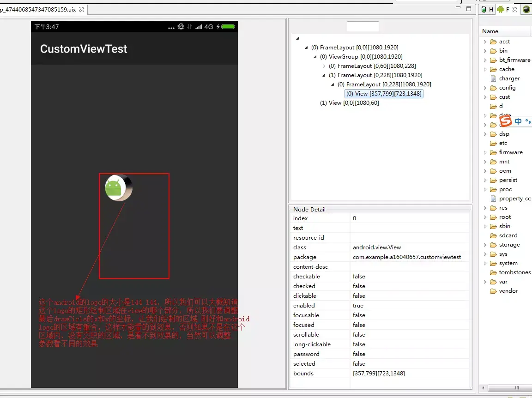Screen dimensions: 532x398
Task: Click the bt_firmware folder icon
Action: coord(493,60)
